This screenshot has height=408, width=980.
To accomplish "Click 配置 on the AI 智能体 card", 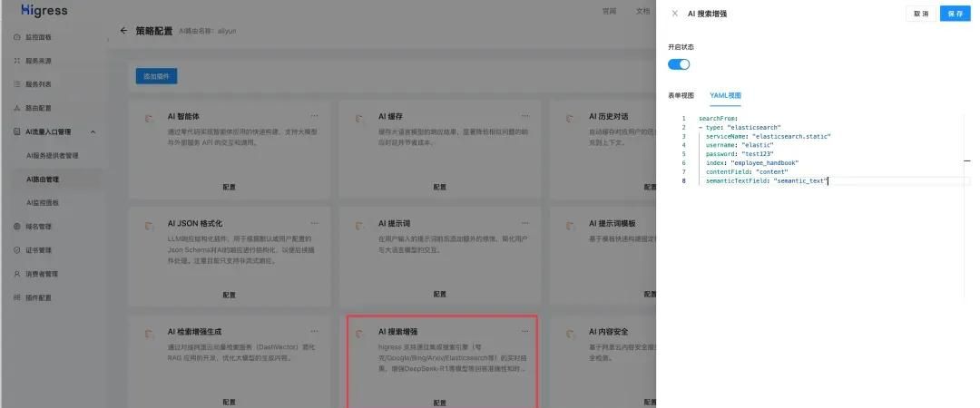I will (x=229, y=187).
